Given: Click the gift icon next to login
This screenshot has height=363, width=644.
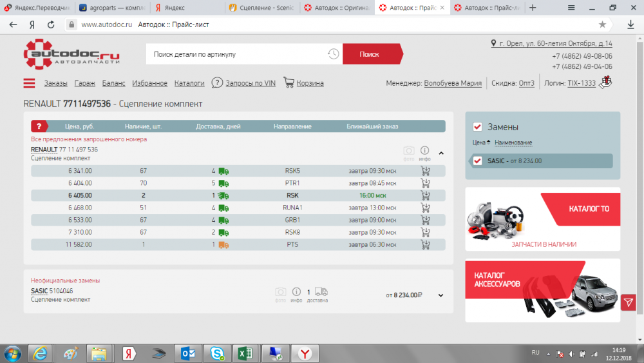Looking at the screenshot, I should [605, 82].
